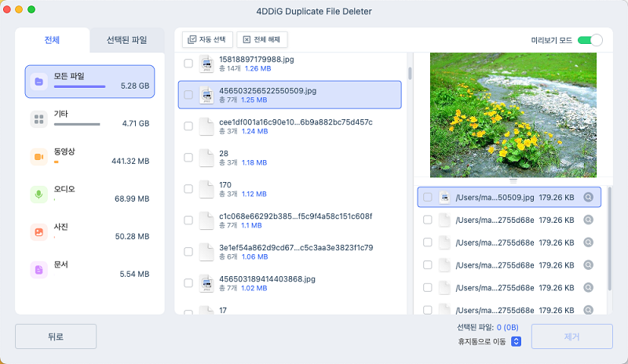Click 441.32 MB size of 동영상

(x=130, y=161)
